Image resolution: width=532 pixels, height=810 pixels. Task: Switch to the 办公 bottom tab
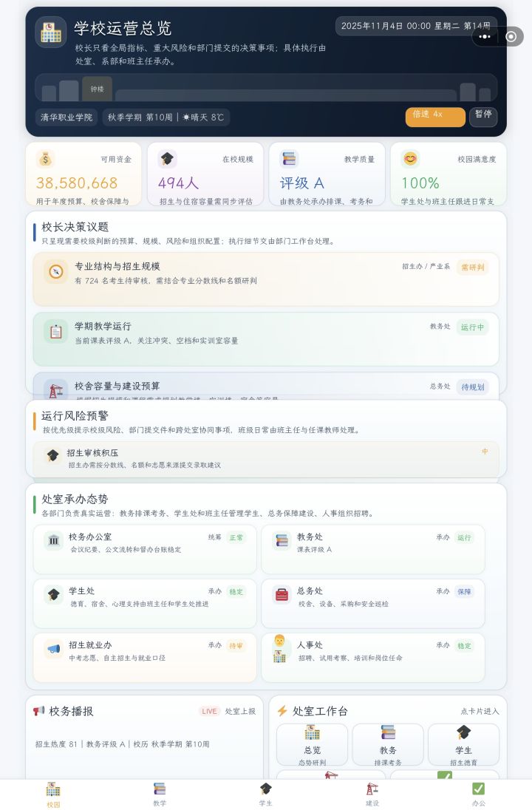[x=479, y=794]
